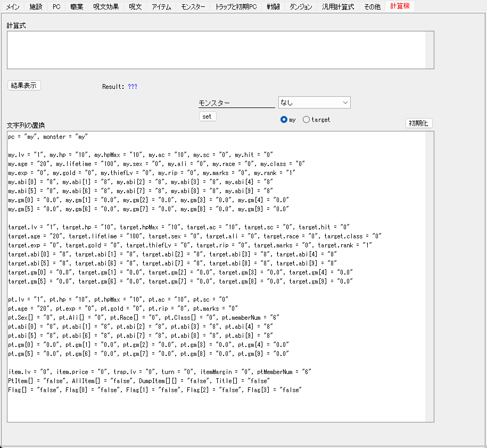The image size is (487, 448).
Task: Click the line starting pt.age = "20"
Action: (x=123, y=309)
